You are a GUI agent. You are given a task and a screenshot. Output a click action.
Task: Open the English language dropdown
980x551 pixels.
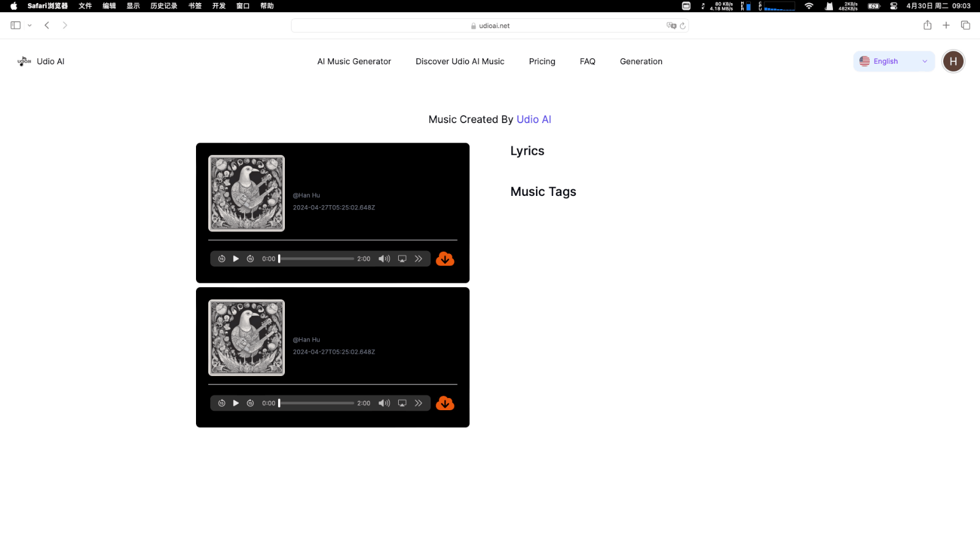tap(894, 61)
